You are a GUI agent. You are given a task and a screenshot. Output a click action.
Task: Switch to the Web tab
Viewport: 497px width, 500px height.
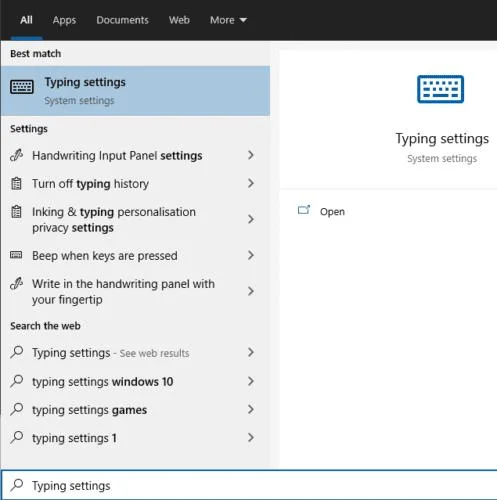coord(179,20)
